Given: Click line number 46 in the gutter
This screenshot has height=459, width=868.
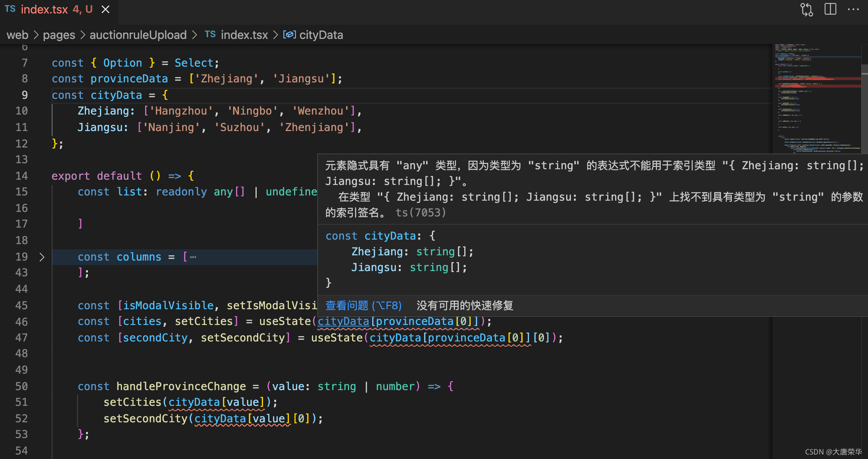Looking at the screenshot, I should [x=22, y=322].
